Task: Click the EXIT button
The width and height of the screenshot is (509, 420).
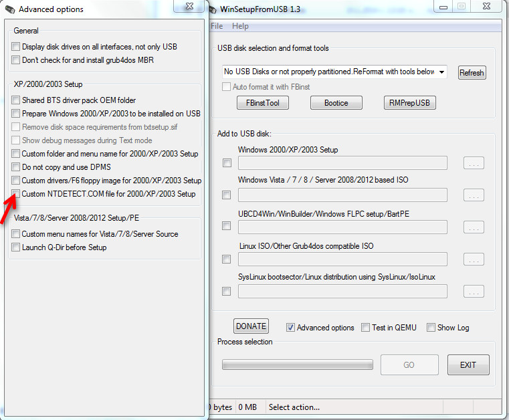Action: pyautogui.click(x=468, y=364)
